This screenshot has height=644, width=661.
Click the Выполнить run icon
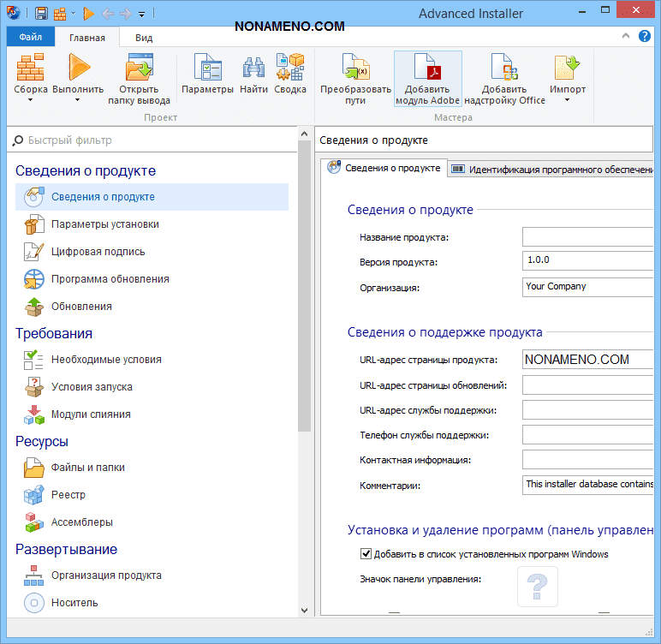tap(78, 67)
